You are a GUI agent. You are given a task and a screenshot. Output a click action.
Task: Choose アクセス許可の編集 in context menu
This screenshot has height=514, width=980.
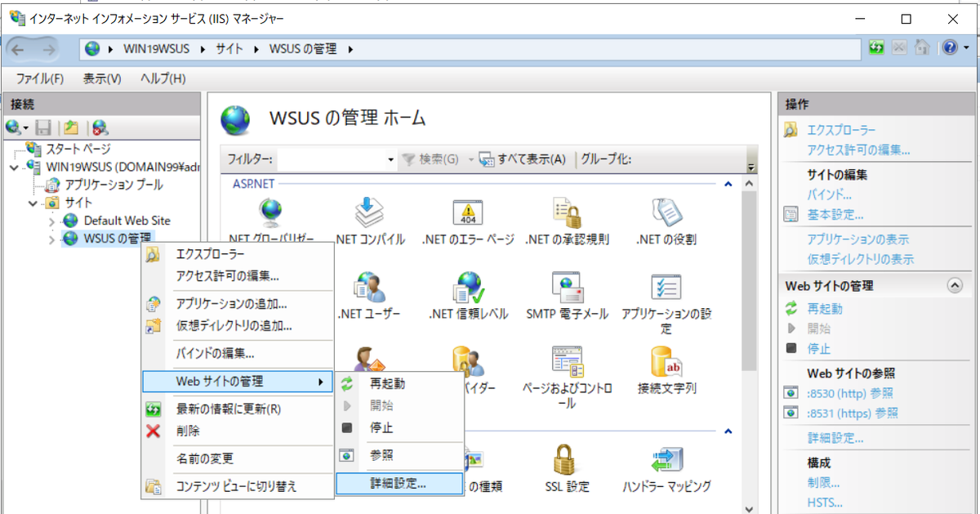238,276
